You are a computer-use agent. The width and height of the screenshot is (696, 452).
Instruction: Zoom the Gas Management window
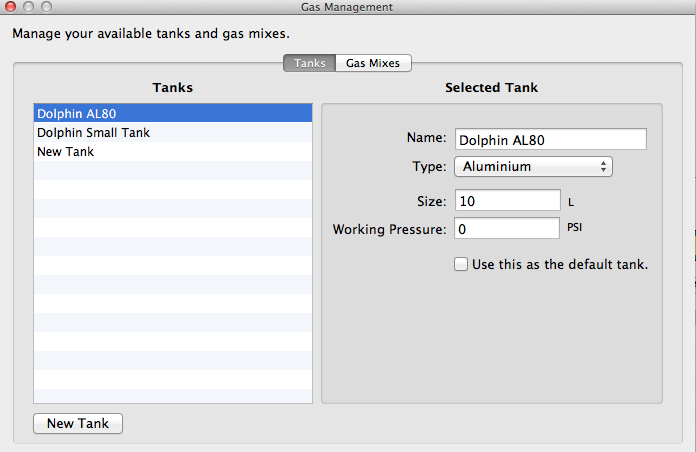tap(47, 7)
